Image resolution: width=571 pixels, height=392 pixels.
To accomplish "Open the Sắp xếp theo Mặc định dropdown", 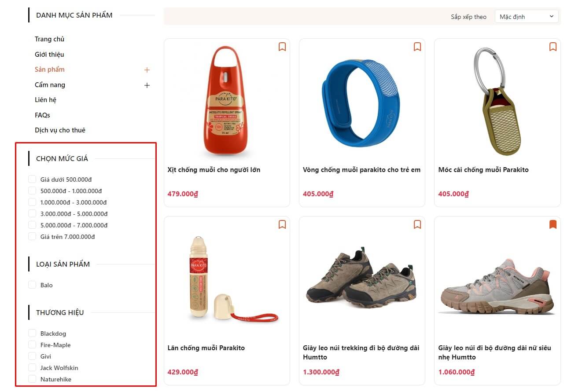I will click(527, 17).
